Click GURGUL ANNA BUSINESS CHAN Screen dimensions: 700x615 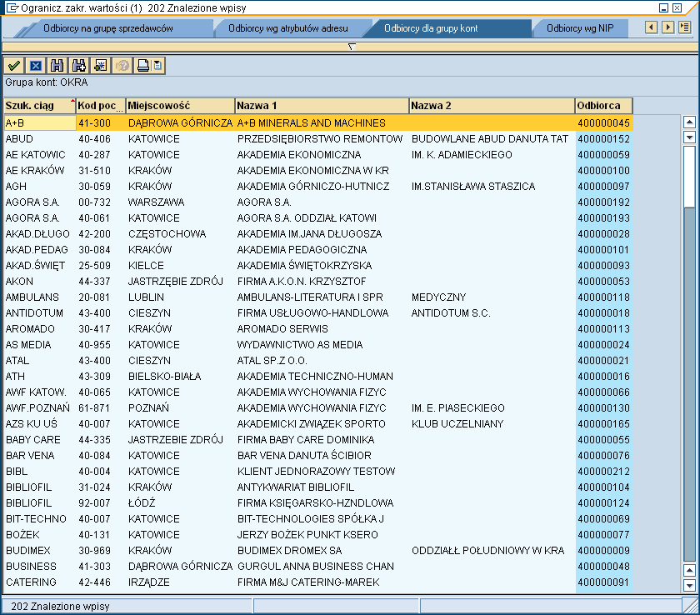pos(316,567)
